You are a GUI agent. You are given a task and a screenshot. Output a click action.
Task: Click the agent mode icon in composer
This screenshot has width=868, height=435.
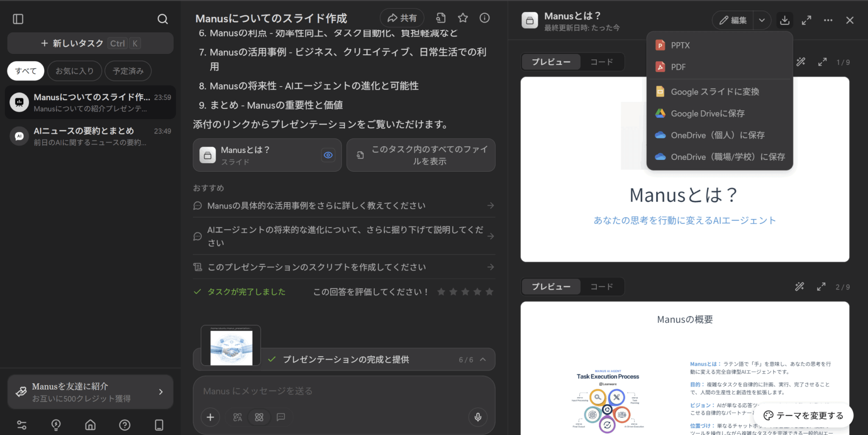[x=259, y=417]
